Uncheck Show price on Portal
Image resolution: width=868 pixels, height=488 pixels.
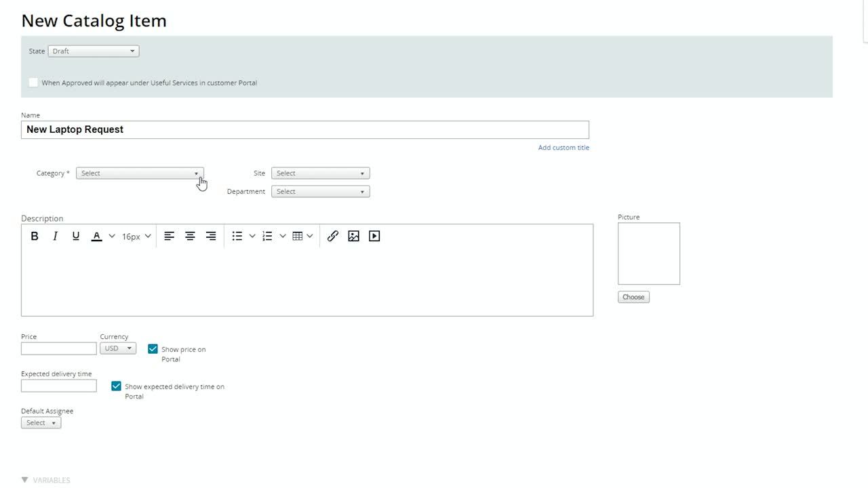pos(153,349)
